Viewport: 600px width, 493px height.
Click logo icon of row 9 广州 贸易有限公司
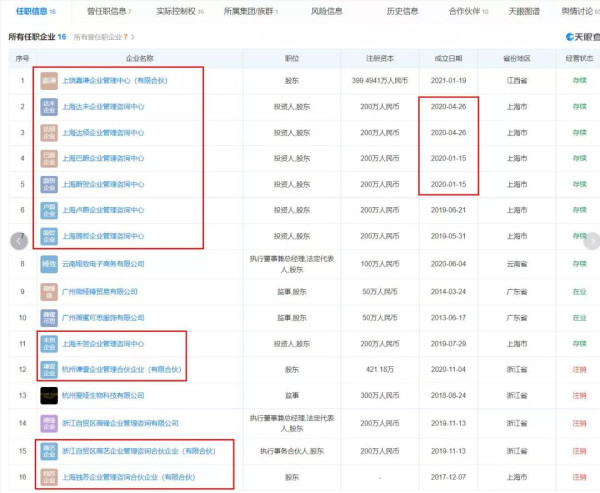tap(49, 292)
